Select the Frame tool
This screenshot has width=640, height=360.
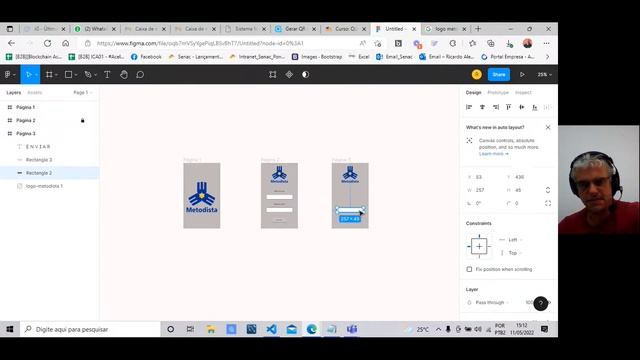[49, 75]
